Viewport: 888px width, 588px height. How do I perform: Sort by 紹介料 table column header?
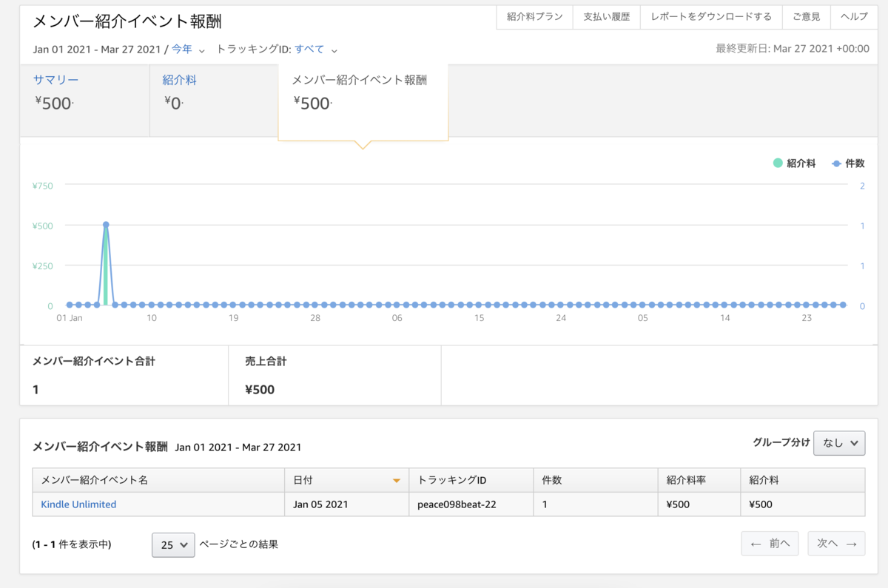pyautogui.click(x=803, y=480)
